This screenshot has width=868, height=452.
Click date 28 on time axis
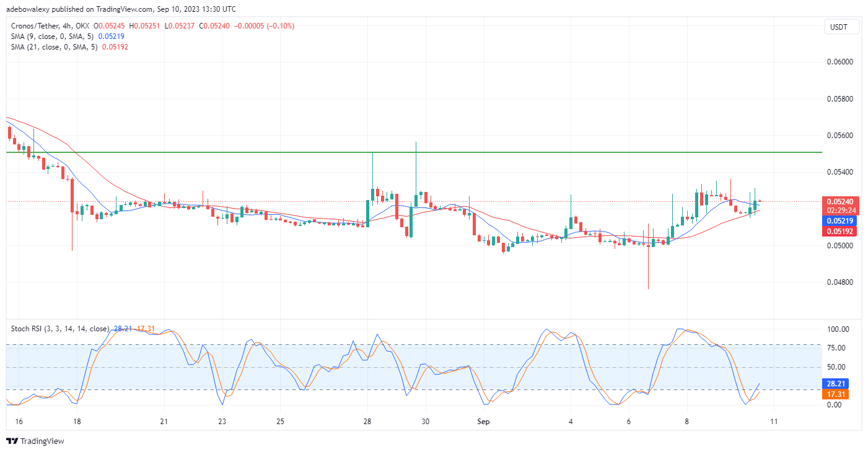(367, 422)
